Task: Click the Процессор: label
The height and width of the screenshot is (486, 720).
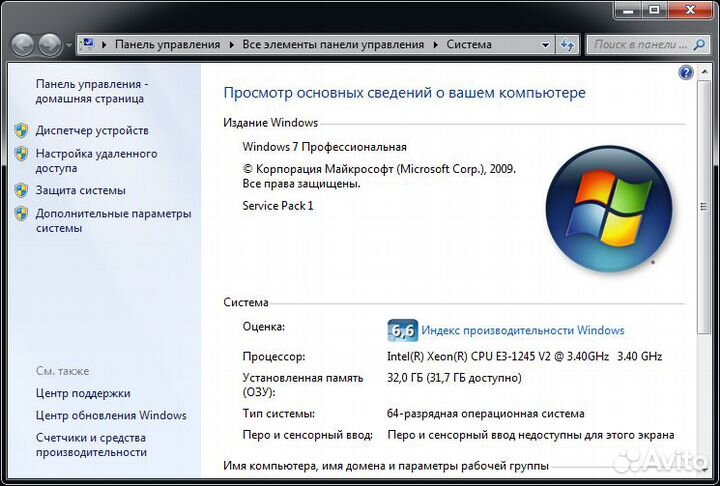Action: [274, 356]
